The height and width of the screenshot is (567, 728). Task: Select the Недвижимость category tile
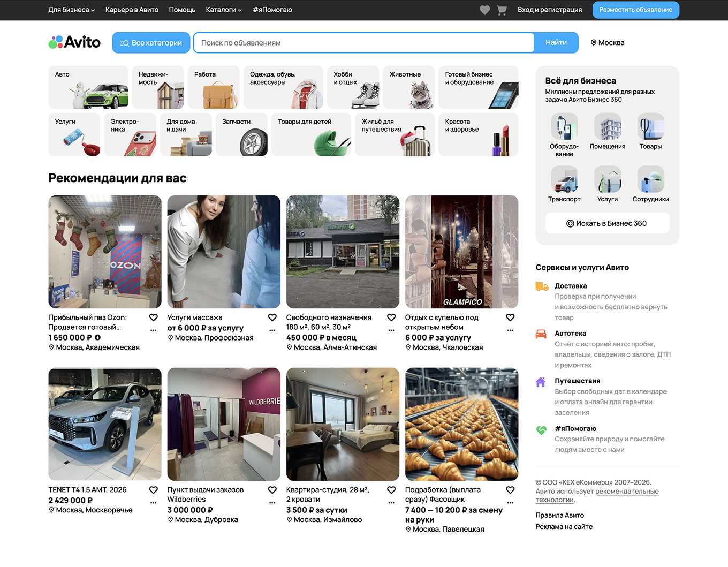[158, 87]
